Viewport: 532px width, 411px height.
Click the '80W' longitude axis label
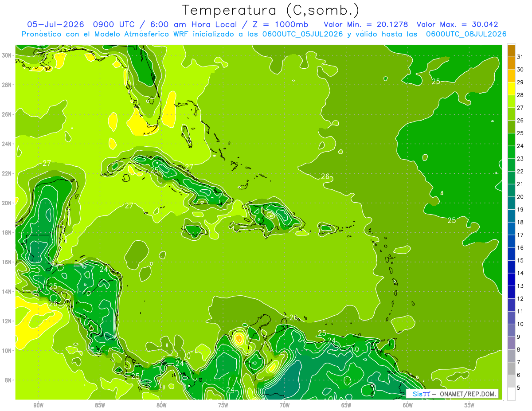point(161,405)
